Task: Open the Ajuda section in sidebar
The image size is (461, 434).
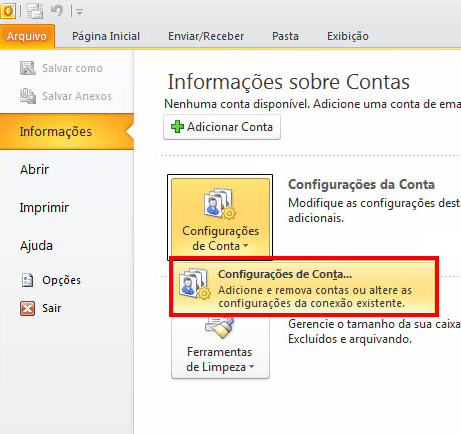Action: click(x=36, y=246)
